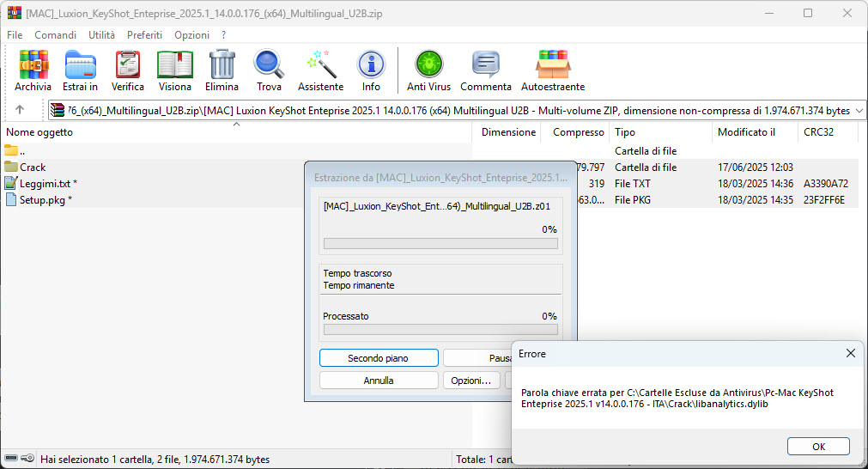
Task: Click the Opzioni... button
Action: 471,381
